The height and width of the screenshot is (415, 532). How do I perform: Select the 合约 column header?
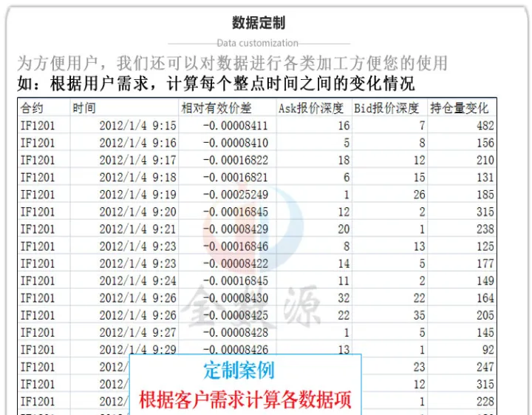32,108
